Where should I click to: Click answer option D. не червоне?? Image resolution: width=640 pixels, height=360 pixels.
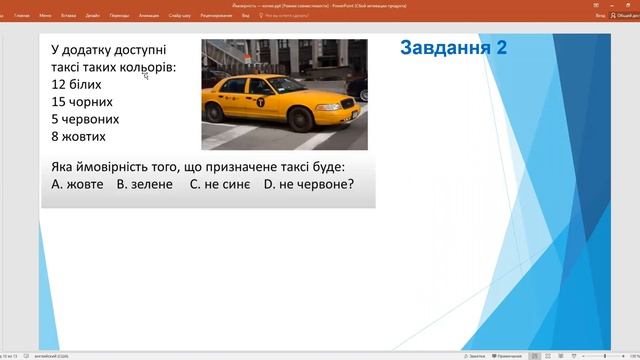(x=309, y=184)
